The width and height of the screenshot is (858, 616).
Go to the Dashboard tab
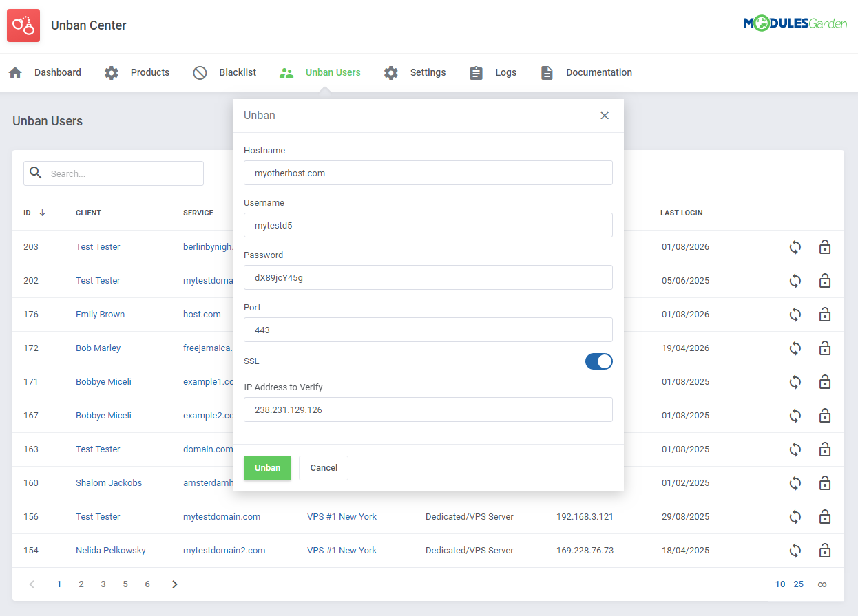pyautogui.click(x=57, y=72)
